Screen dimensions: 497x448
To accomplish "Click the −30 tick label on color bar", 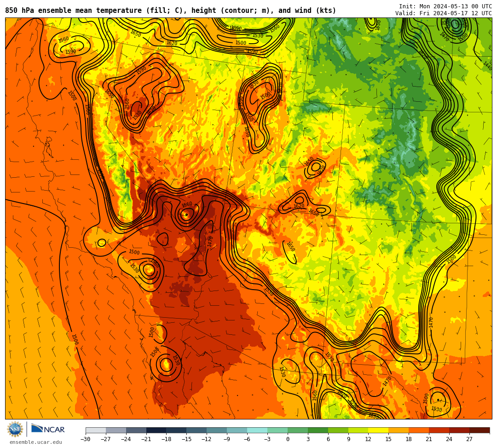I will click(86, 439).
